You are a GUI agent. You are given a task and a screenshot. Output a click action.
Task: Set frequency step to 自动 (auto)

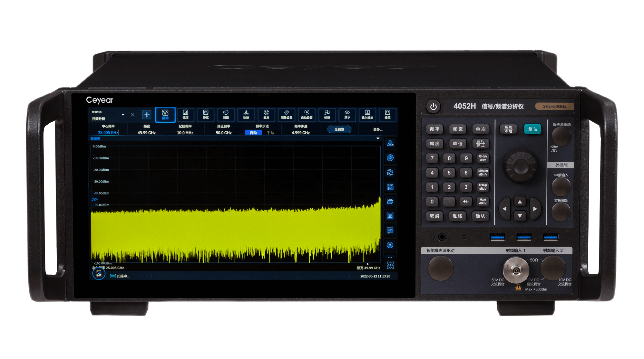(x=253, y=133)
